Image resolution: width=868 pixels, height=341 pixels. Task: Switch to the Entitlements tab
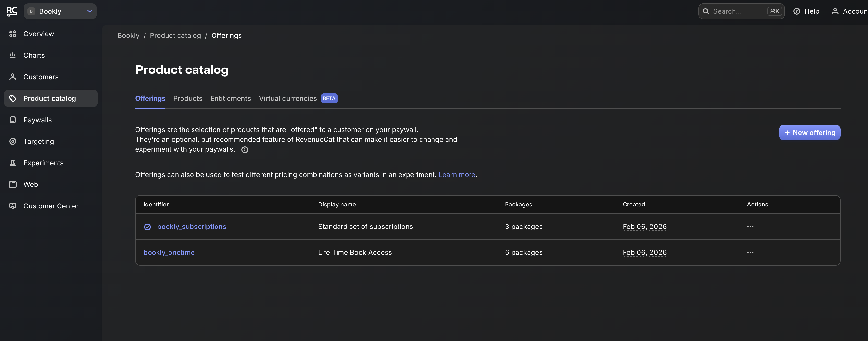(x=230, y=98)
